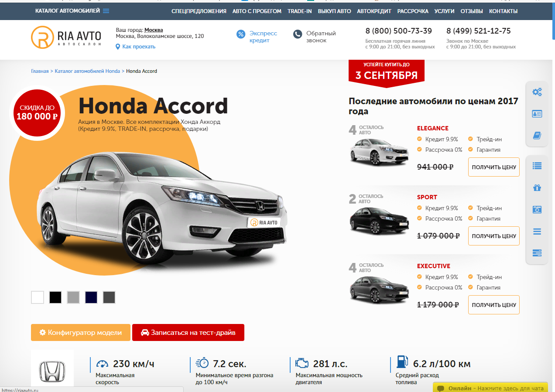Click the speedometer icon near 230 км/ч
The image size is (555, 392).
click(102, 364)
